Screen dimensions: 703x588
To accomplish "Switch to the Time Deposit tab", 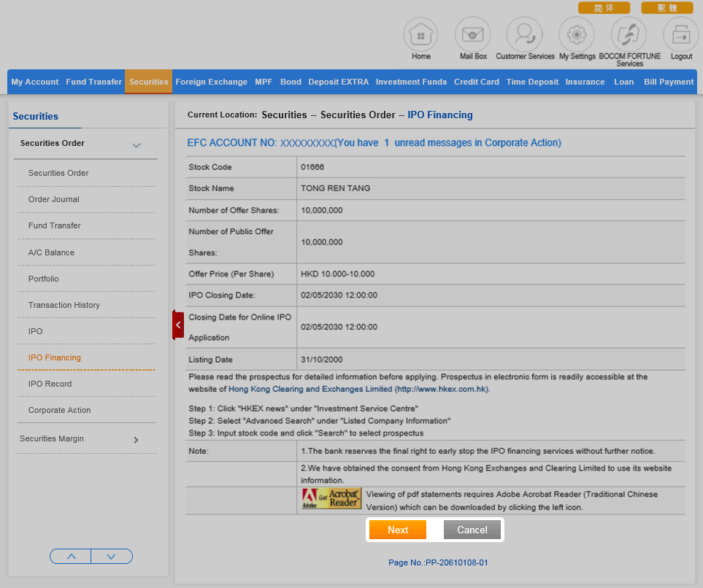I will (x=532, y=82).
